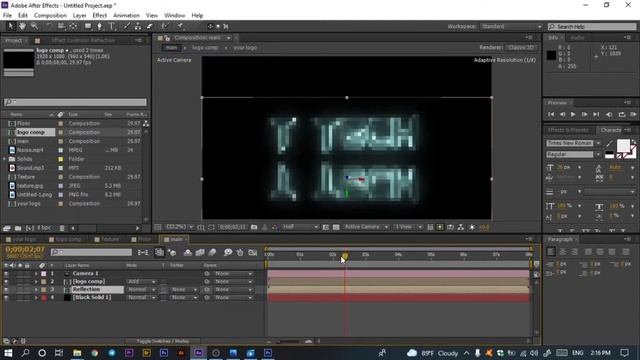Hide the Reflection layer
Screen dimensions: 640x360
[6, 289]
